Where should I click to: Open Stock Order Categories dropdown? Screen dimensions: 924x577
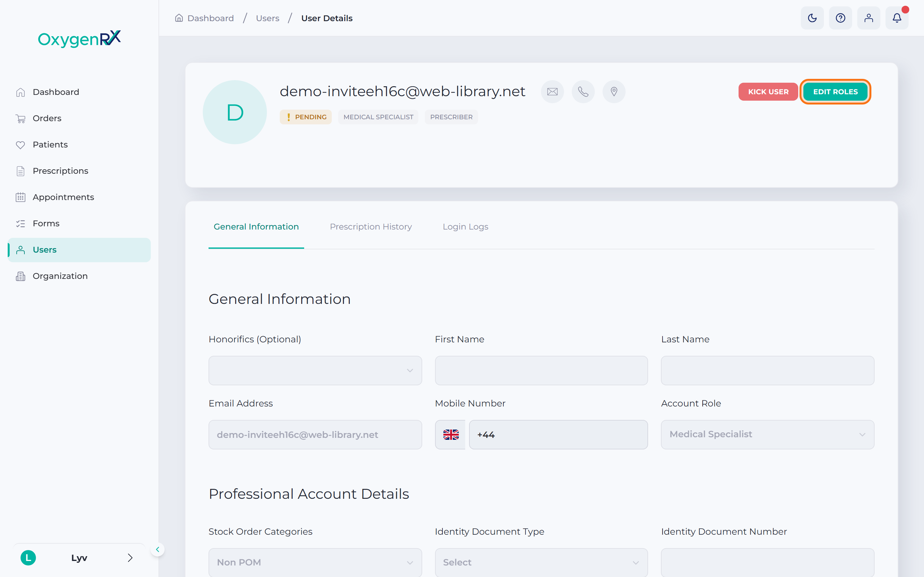(315, 563)
